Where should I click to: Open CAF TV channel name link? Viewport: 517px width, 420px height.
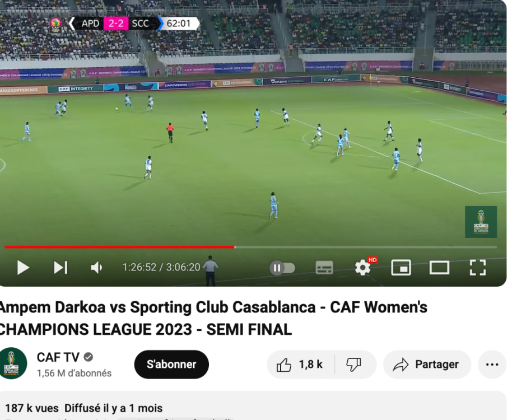click(x=58, y=357)
